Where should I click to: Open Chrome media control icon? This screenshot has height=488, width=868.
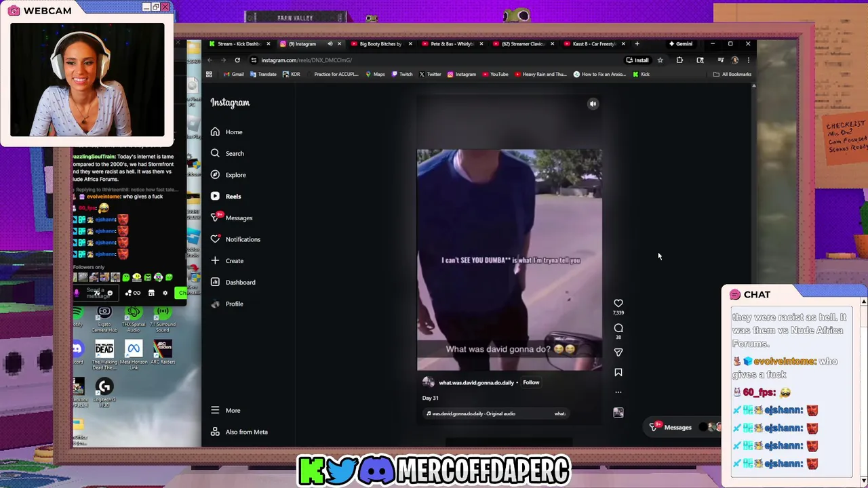(x=720, y=60)
